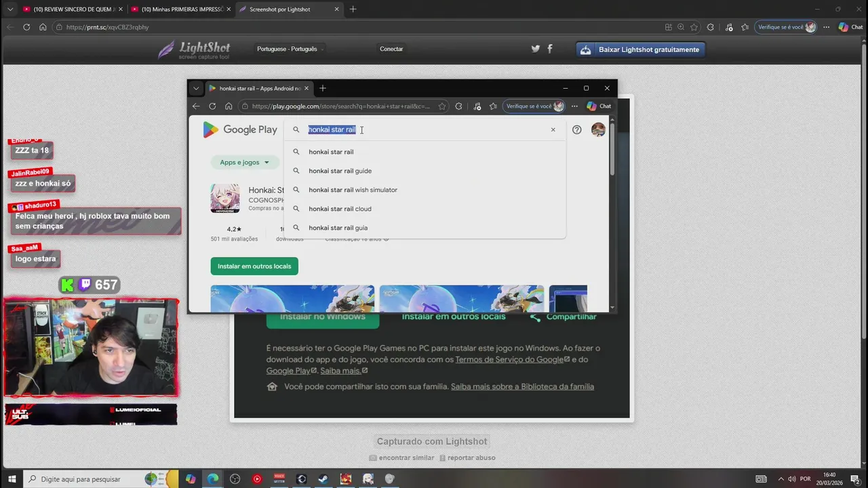This screenshot has height=488, width=868.
Task: Open the extensions icon in the Google Play window
Action: pos(459,106)
